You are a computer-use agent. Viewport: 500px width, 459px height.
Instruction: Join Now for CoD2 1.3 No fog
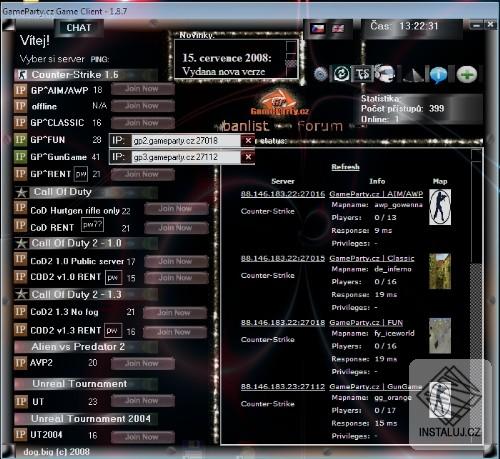click(x=175, y=313)
